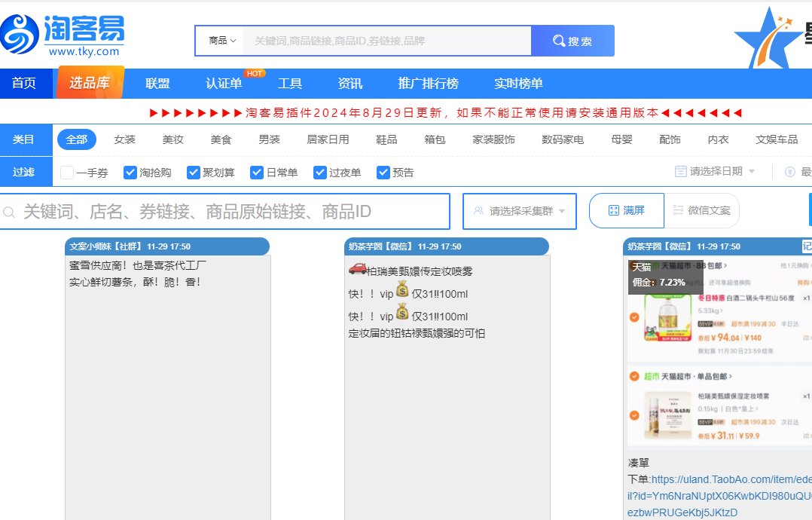Select 家装服饰 category
Image resolution: width=812 pixels, height=520 pixels.
tap(493, 139)
